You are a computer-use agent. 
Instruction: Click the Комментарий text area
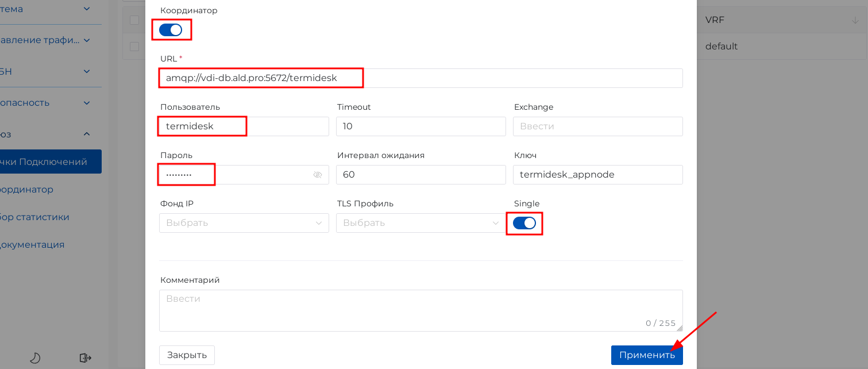(421, 310)
